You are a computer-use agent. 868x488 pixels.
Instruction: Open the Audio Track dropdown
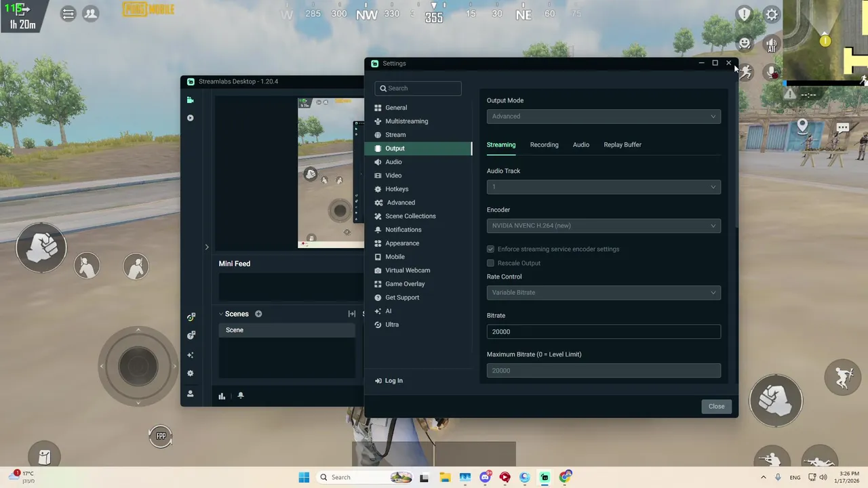point(604,187)
